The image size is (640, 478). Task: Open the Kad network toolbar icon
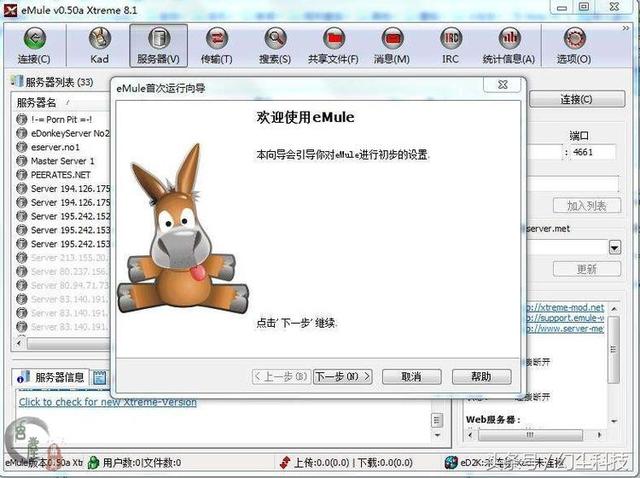click(99, 45)
